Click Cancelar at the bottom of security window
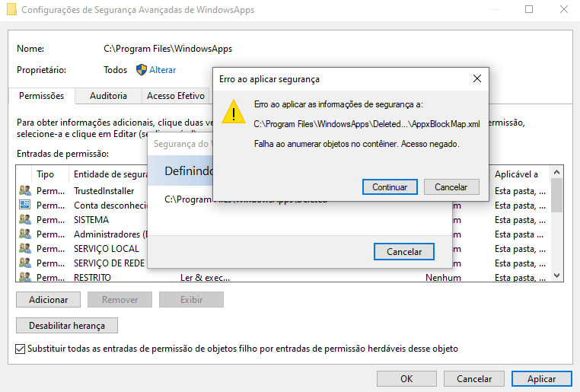Image resolution: width=580 pixels, height=392 pixels. pos(474,379)
